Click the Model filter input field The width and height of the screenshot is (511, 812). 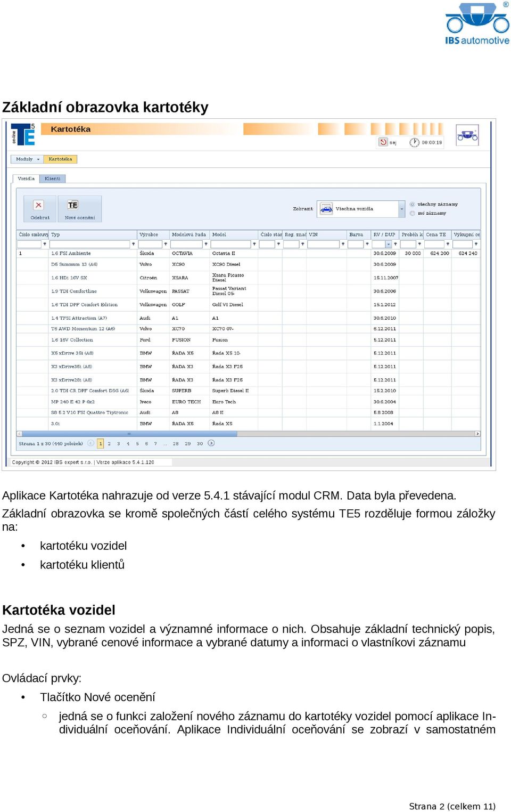231,244
